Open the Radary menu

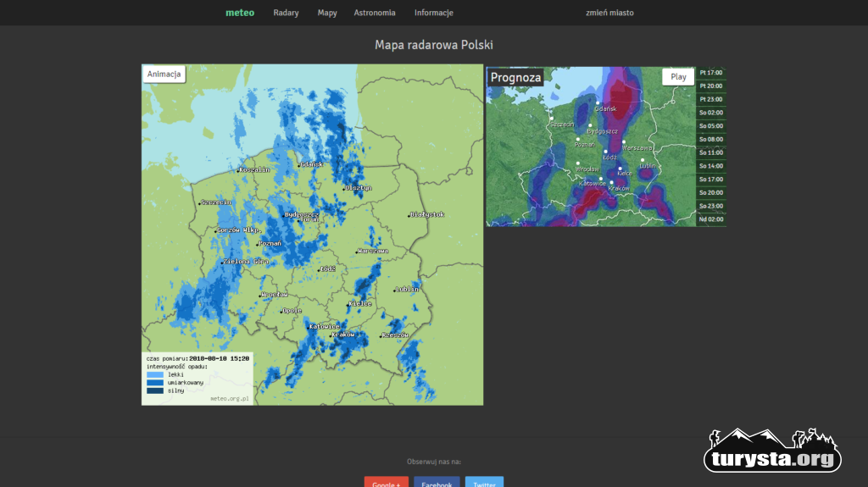pos(286,13)
